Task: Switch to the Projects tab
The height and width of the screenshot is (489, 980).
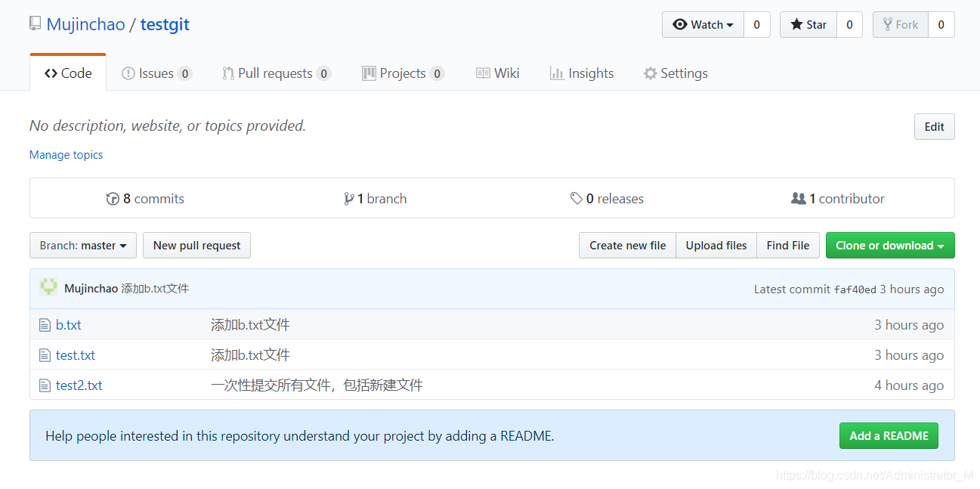Action: pyautogui.click(x=403, y=73)
